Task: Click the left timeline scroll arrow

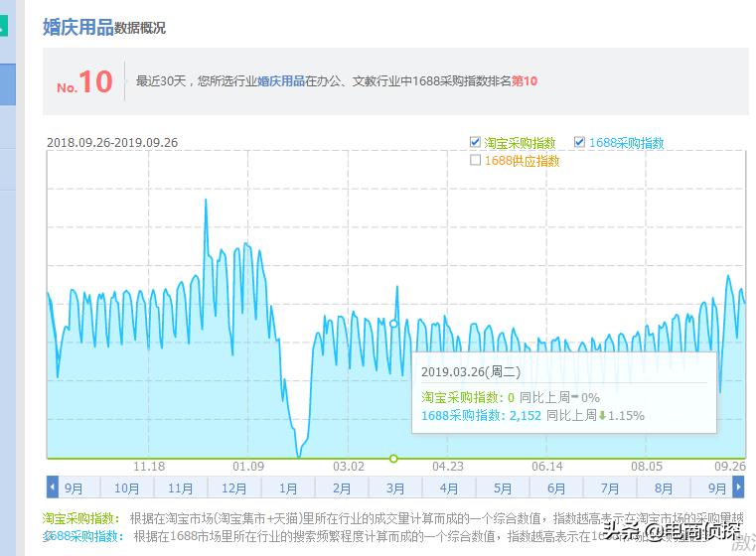Action: [x=53, y=487]
